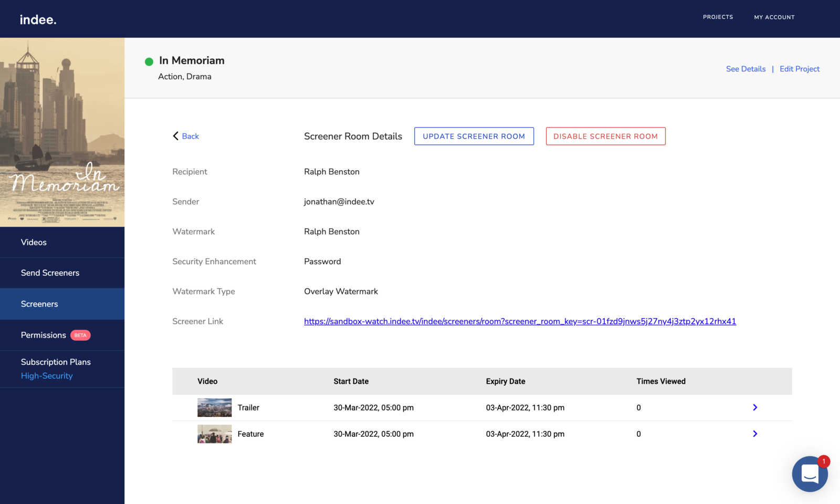Open the High-Security subscription plan link
This screenshot has height=504, width=840.
coord(47,376)
